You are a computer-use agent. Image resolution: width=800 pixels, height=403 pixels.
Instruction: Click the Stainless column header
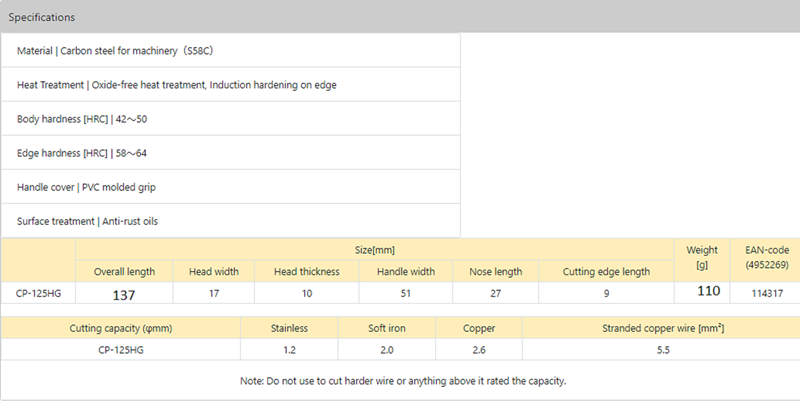(289, 328)
